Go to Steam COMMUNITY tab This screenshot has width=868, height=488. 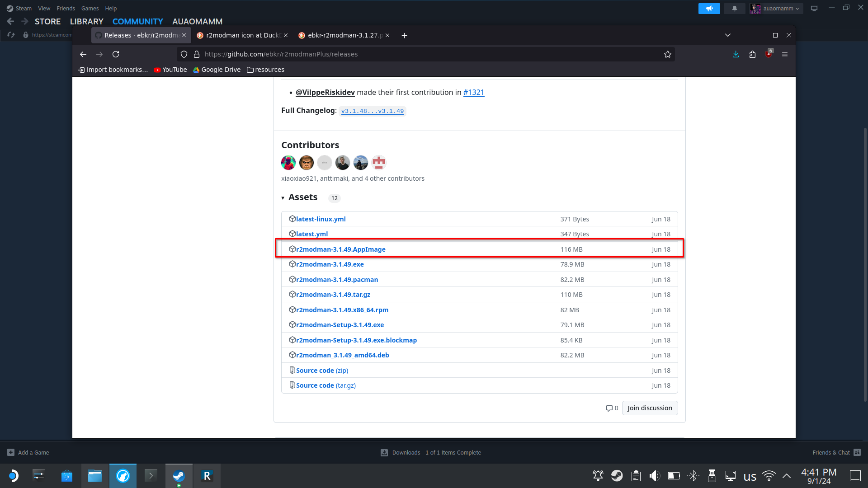coord(138,21)
